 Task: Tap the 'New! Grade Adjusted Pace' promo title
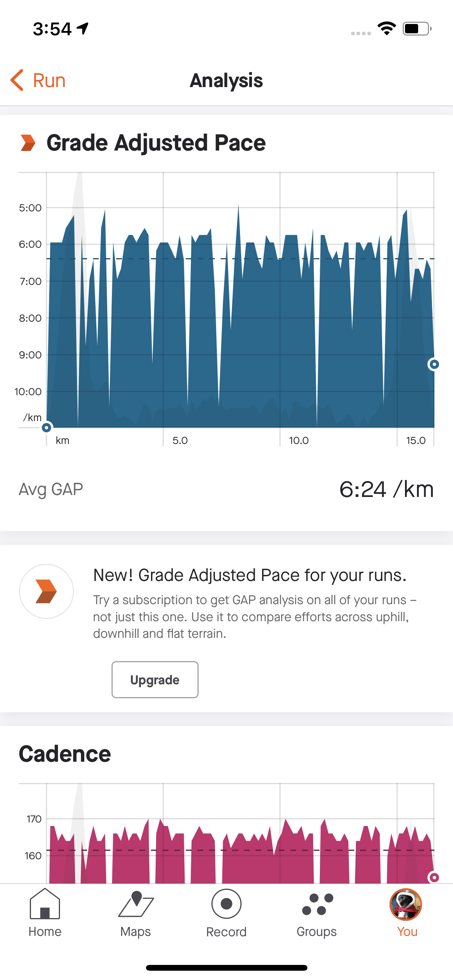250,575
